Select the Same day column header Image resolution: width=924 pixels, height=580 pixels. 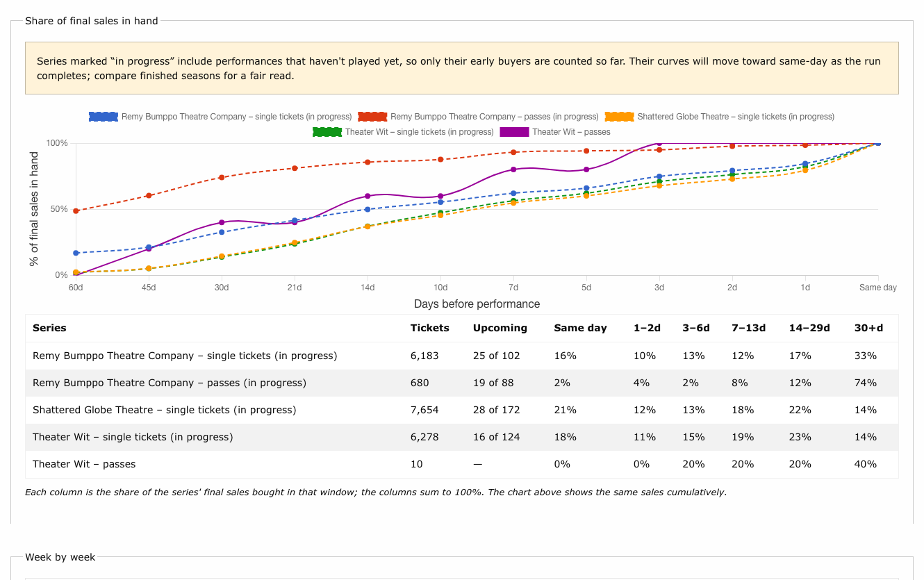tap(580, 328)
